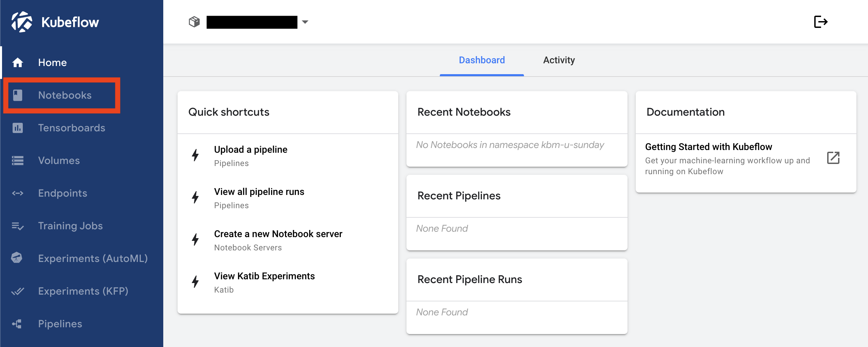Screen dimensions: 868x347
Task: Click 'None Found' under Recent Pipeline Runs
Action: 442,312
